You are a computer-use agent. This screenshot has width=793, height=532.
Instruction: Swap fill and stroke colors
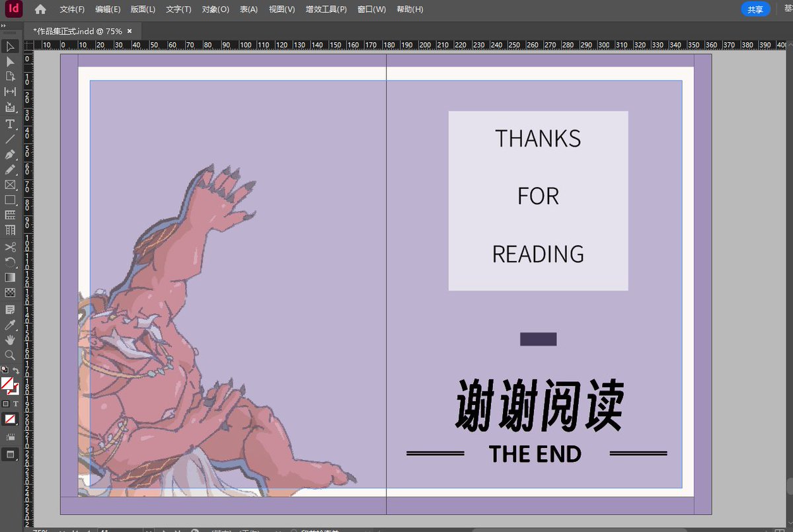16,369
